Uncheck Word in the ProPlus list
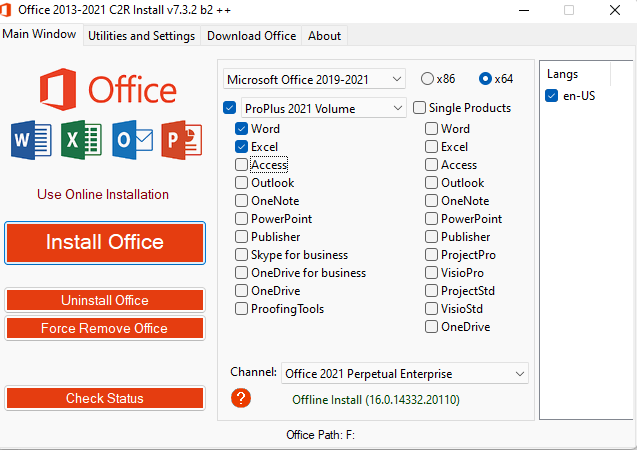The width and height of the screenshot is (637, 450). [241, 129]
